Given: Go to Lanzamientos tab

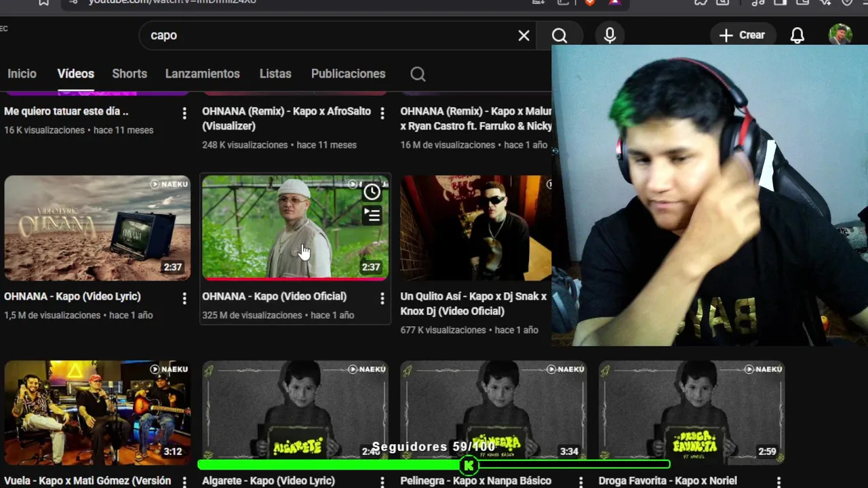Looking at the screenshot, I should pyautogui.click(x=202, y=73).
